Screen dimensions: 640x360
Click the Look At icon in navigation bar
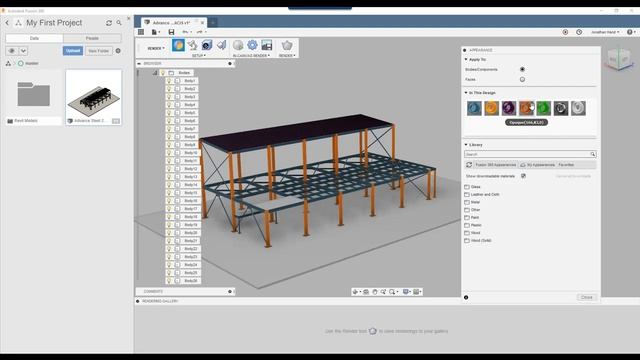coord(366,292)
